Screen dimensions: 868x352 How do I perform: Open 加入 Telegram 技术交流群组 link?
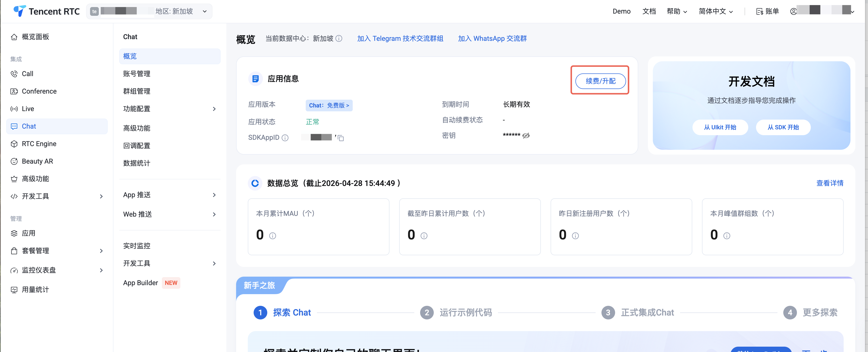point(400,39)
